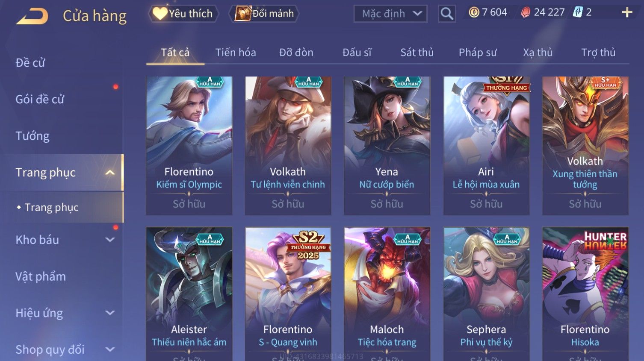Open Đổi mảnh fragment exchange
Image resolution: width=644 pixels, height=361 pixels.
[x=264, y=14]
